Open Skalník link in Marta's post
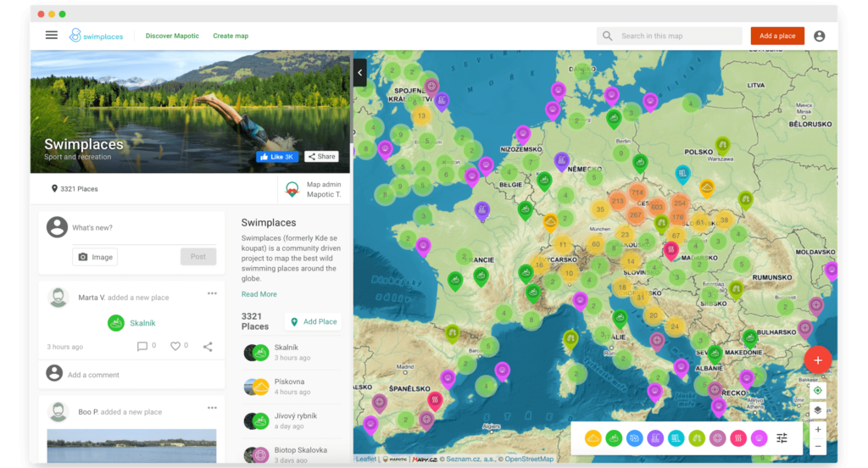This screenshot has width=868, height=468. tap(142, 323)
